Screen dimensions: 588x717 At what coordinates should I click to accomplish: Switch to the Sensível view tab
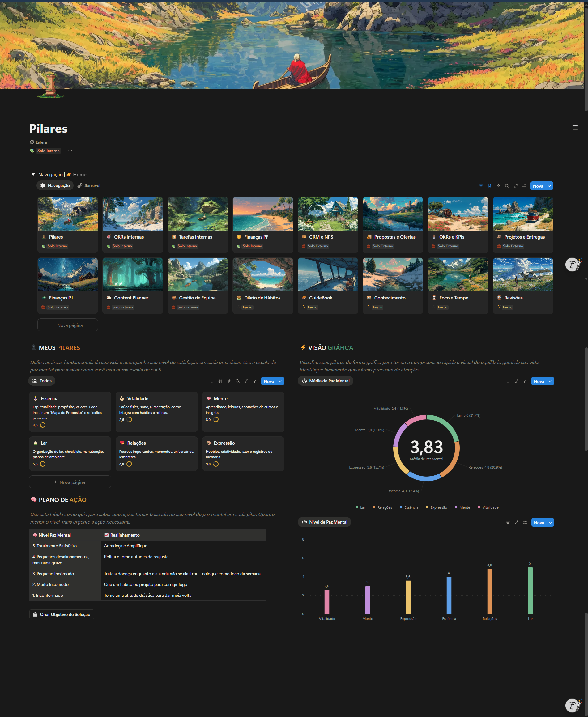pyautogui.click(x=89, y=185)
